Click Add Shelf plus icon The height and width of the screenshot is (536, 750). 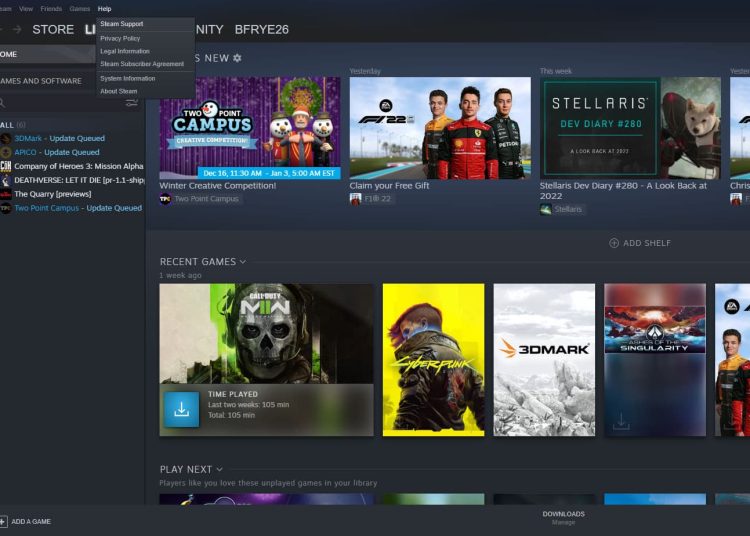click(614, 243)
